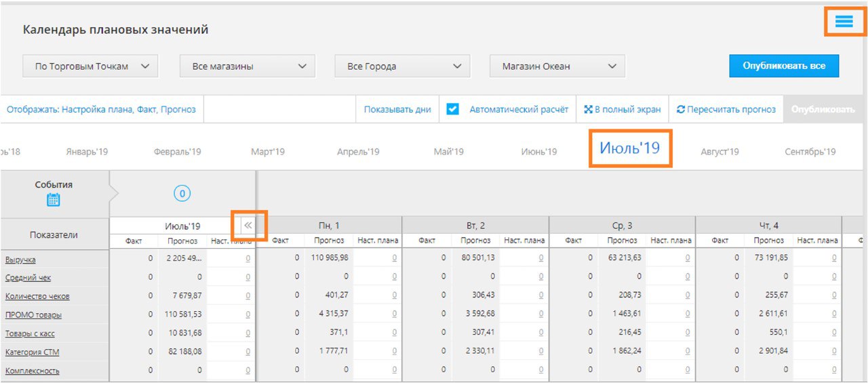
Task: Click the events calendar icon
Action: 54,200
